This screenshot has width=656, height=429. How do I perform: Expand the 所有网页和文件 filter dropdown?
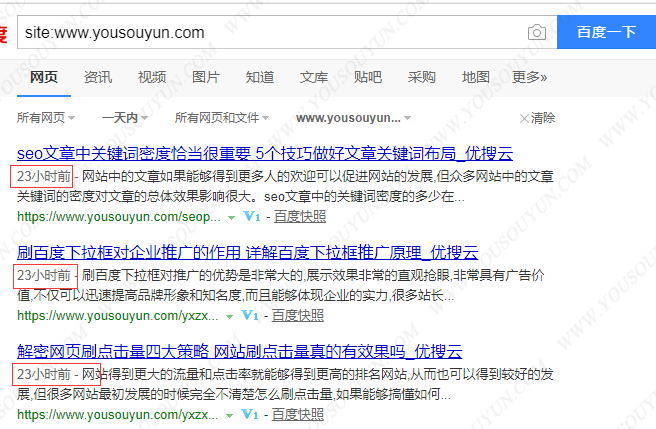pyautogui.click(x=222, y=118)
